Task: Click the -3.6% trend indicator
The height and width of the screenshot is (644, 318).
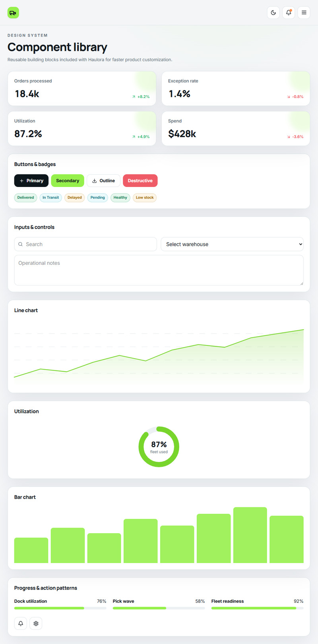Action: 295,137
